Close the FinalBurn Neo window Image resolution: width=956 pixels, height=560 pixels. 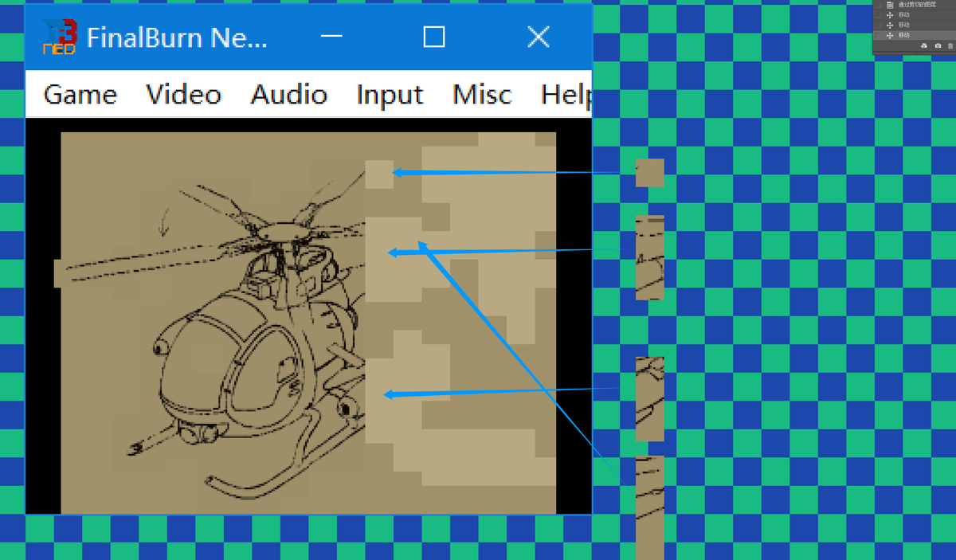[539, 37]
